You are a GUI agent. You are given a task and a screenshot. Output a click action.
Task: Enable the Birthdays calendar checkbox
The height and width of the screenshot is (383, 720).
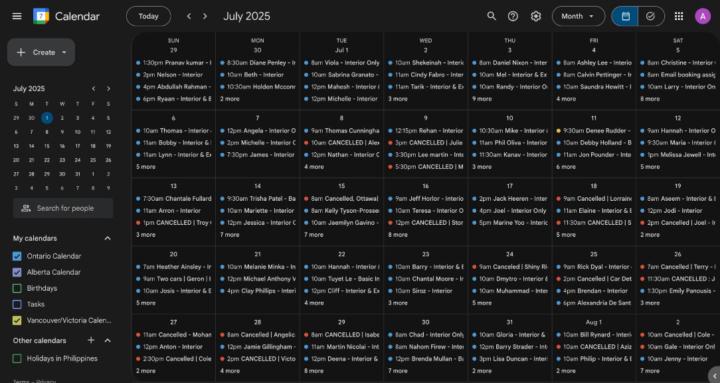[17, 288]
